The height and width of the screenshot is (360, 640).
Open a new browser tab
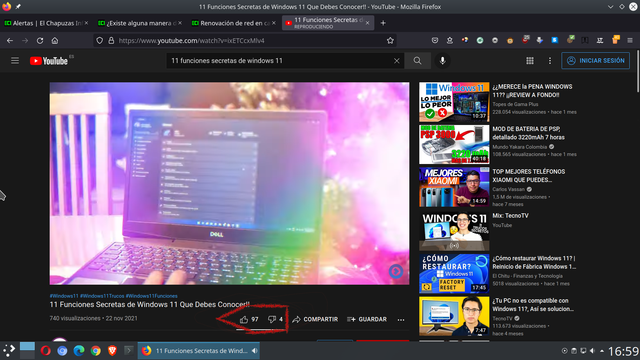[x=383, y=23]
